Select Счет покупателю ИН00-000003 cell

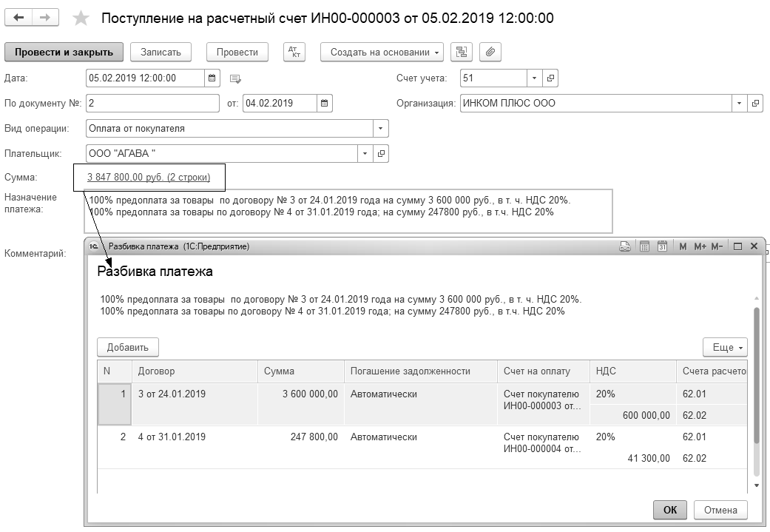tap(543, 404)
